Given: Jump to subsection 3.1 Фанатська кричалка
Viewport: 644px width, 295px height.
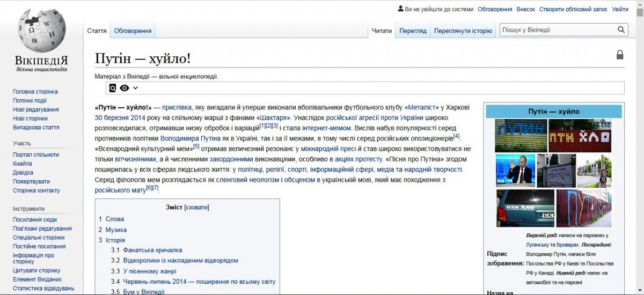Looking at the screenshot, I should point(147,250).
